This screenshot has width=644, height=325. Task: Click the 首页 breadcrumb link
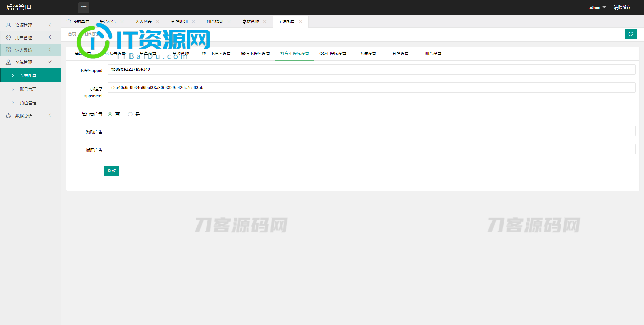(x=72, y=34)
